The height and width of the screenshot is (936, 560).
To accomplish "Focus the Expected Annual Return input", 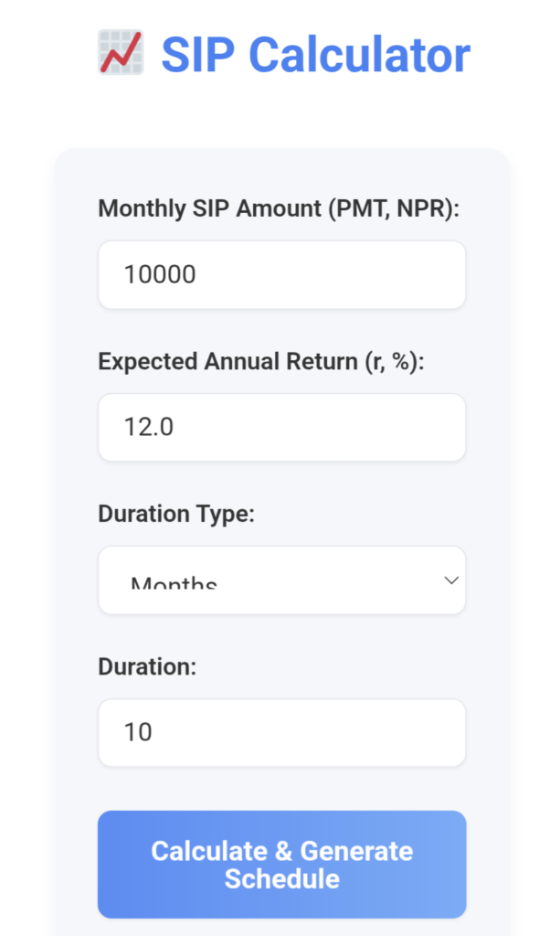I will (281, 427).
